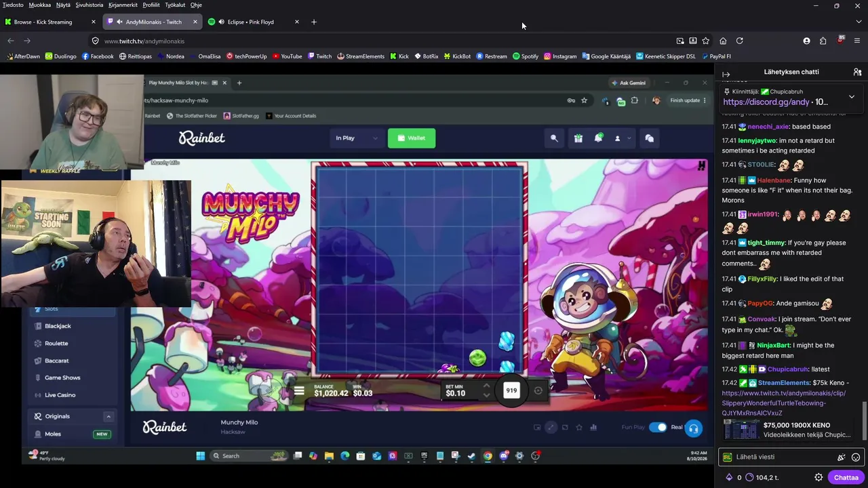868x488 pixels.
Task: Click the chat scrollbar thumb
Action: [x=864, y=420]
